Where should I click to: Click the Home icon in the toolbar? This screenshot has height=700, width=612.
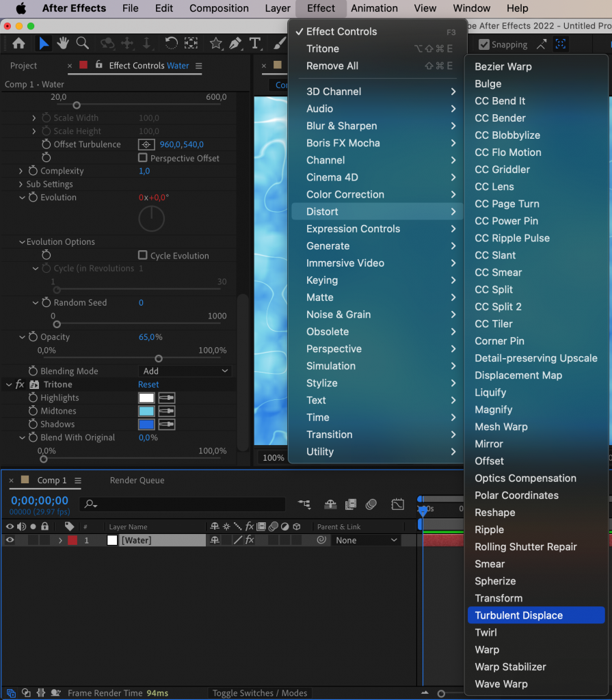point(18,44)
